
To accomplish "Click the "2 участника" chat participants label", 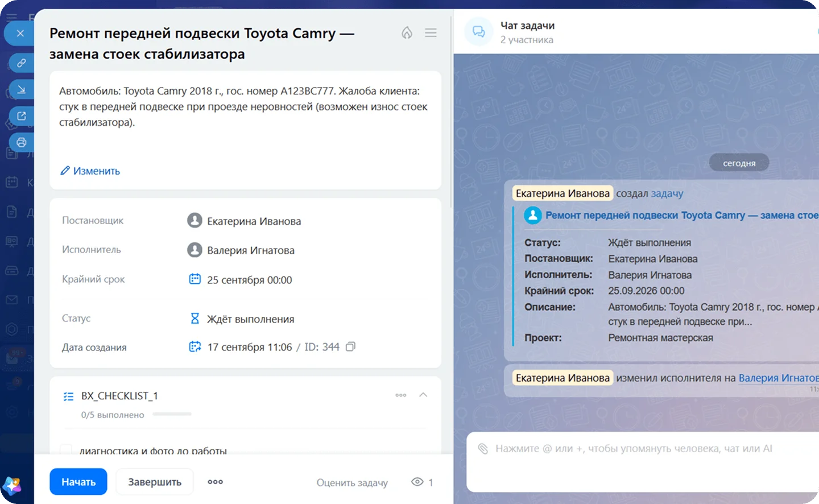I will point(527,40).
